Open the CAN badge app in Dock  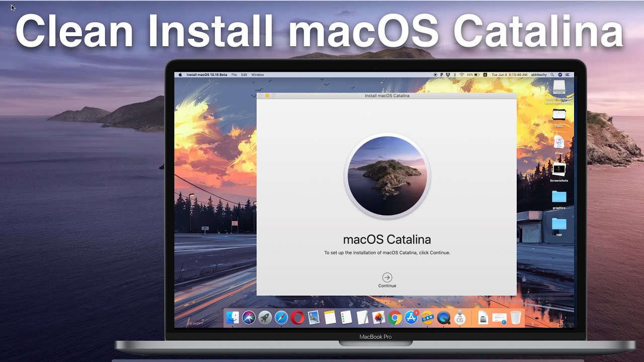point(427,317)
